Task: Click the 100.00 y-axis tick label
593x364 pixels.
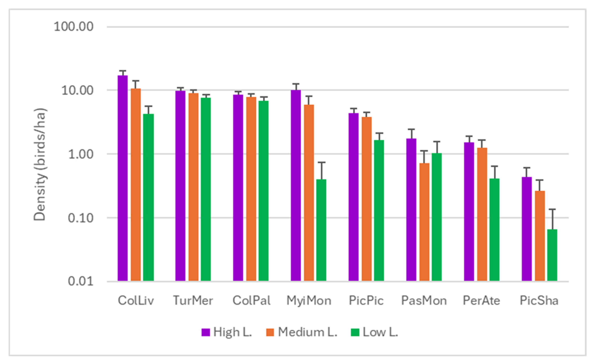Action: (74, 27)
